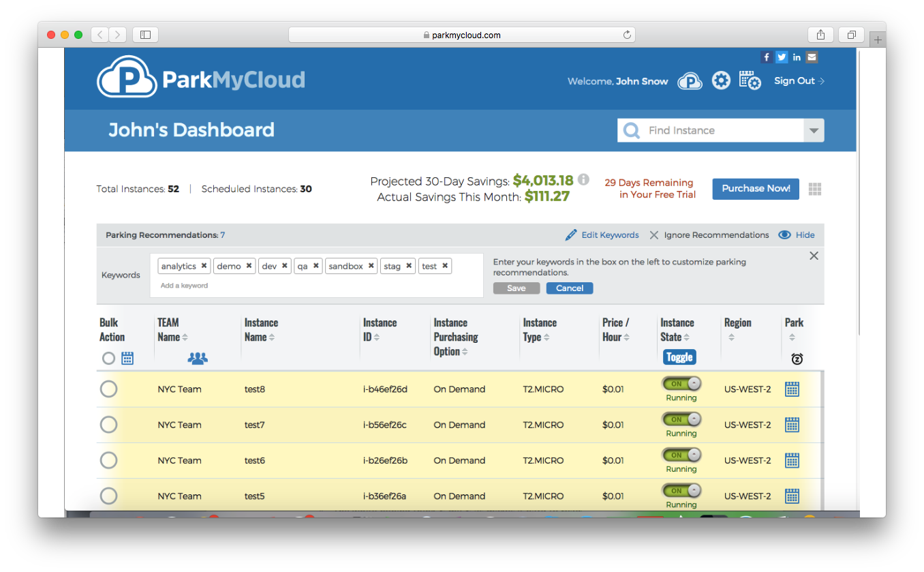The image size is (924, 572).
Task: Click the ParkMyCloud cloud icon beside John Snow
Action: click(x=690, y=81)
